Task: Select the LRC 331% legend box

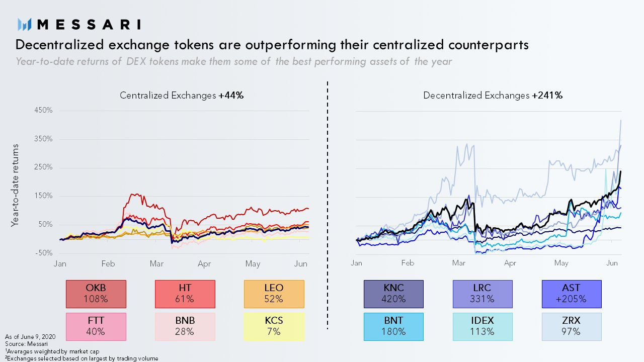Action: [x=482, y=294]
